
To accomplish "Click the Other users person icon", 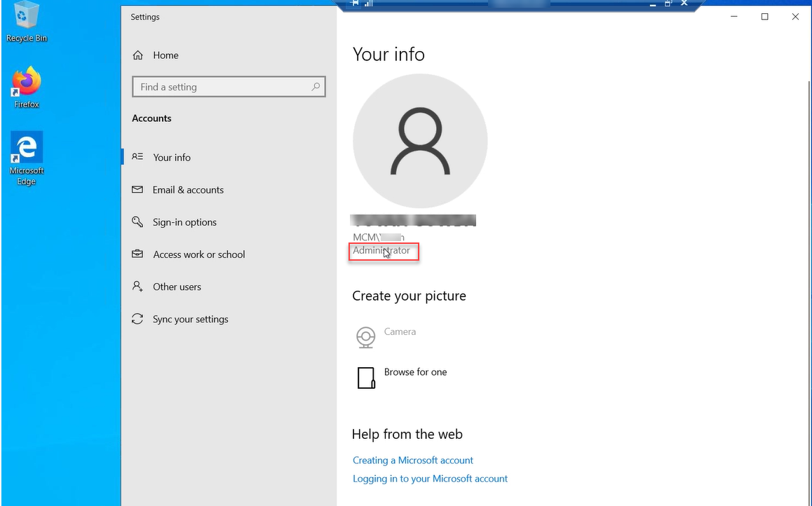I will (x=137, y=286).
